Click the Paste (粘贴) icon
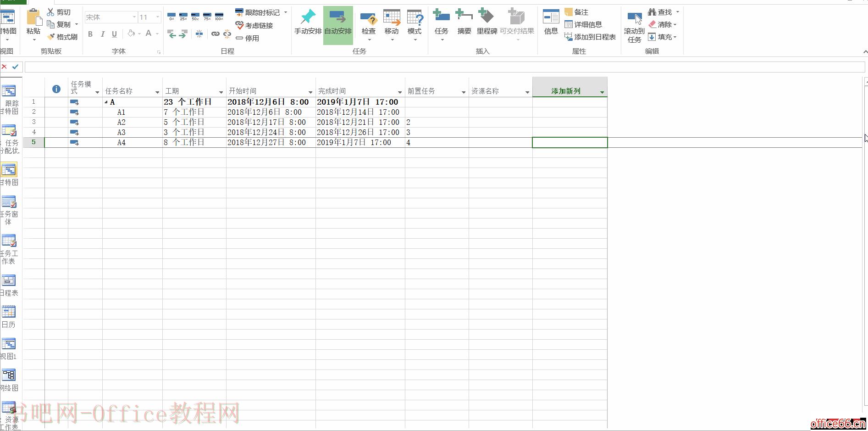The width and height of the screenshot is (868, 431). click(33, 17)
